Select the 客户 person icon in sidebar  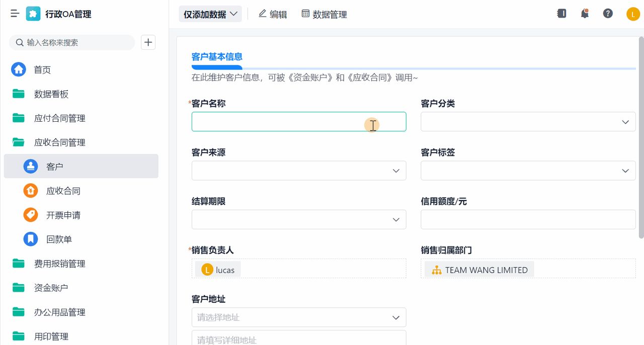pyautogui.click(x=31, y=166)
